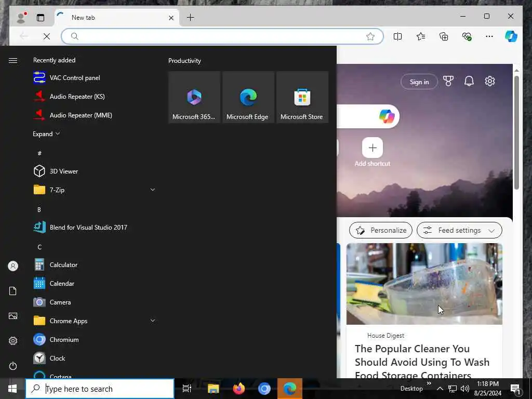Open the user account icon in Start
Screen dimensions: 532x399
tap(13, 266)
